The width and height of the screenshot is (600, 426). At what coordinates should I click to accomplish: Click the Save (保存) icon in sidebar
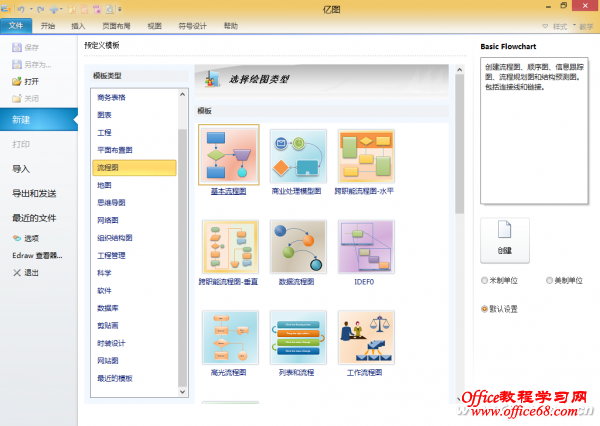16,47
